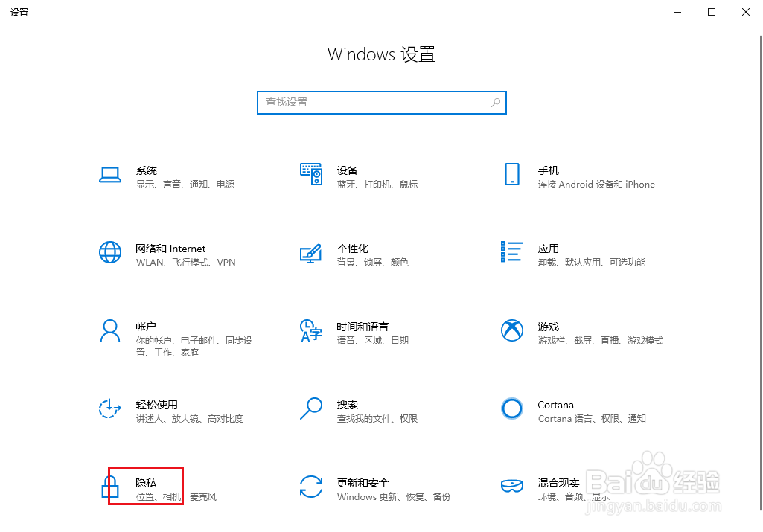Click Windows 更新、恢复、备份 description
Viewport: 763px width, 532px height.
coord(394,497)
